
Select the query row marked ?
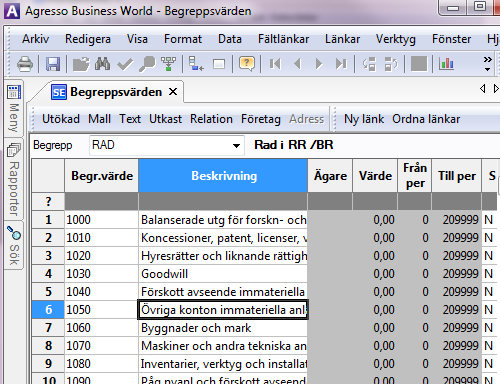click(x=48, y=201)
